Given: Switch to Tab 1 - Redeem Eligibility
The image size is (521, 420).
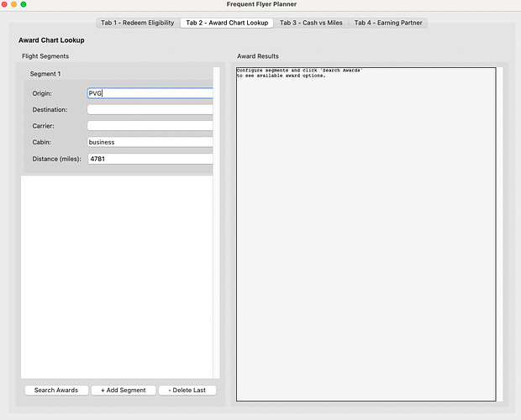Looking at the screenshot, I should tap(138, 23).
